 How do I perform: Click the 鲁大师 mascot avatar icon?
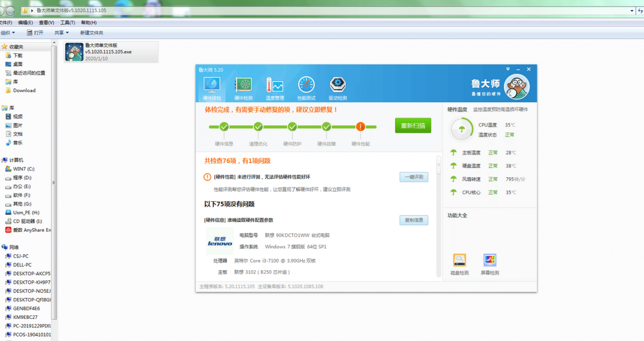pyautogui.click(x=517, y=87)
